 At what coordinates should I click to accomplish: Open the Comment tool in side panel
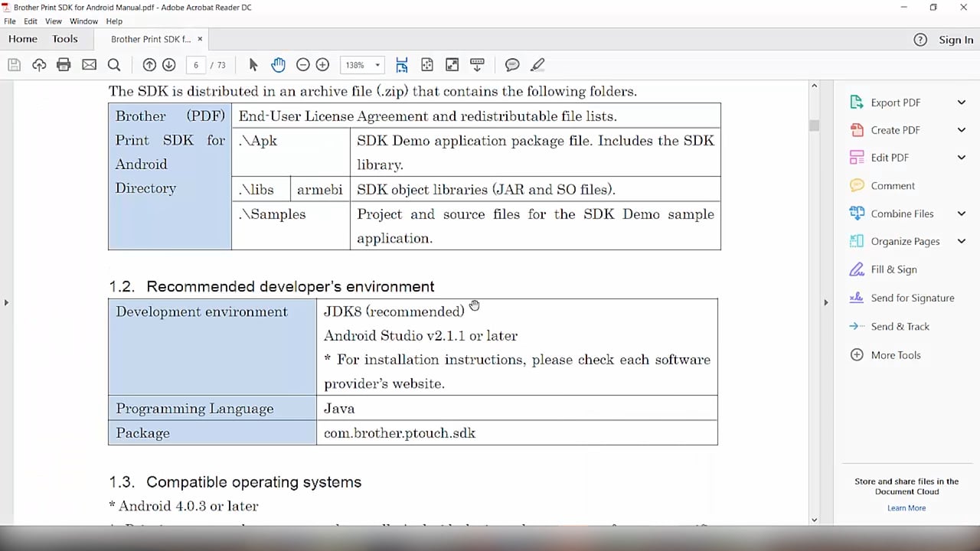(x=893, y=186)
